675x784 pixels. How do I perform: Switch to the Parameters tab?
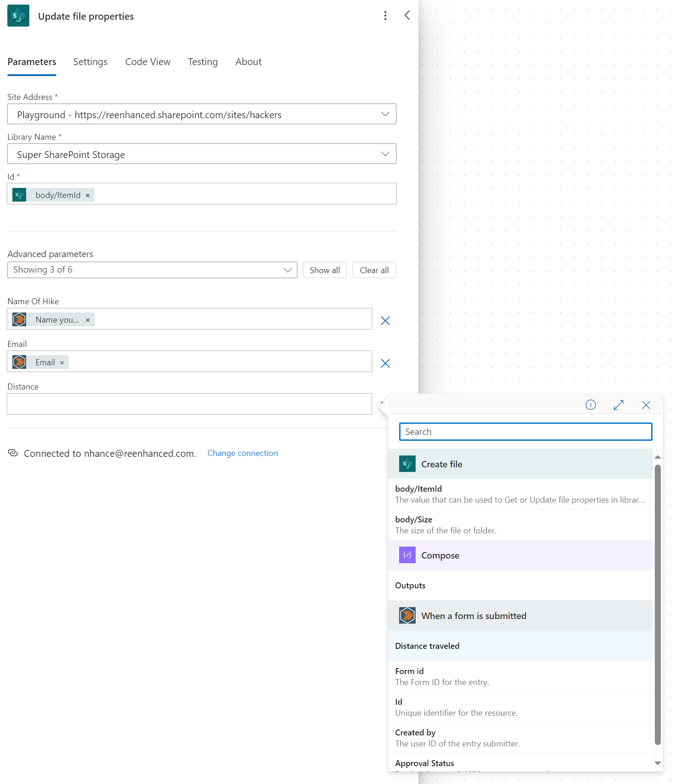tap(32, 62)
